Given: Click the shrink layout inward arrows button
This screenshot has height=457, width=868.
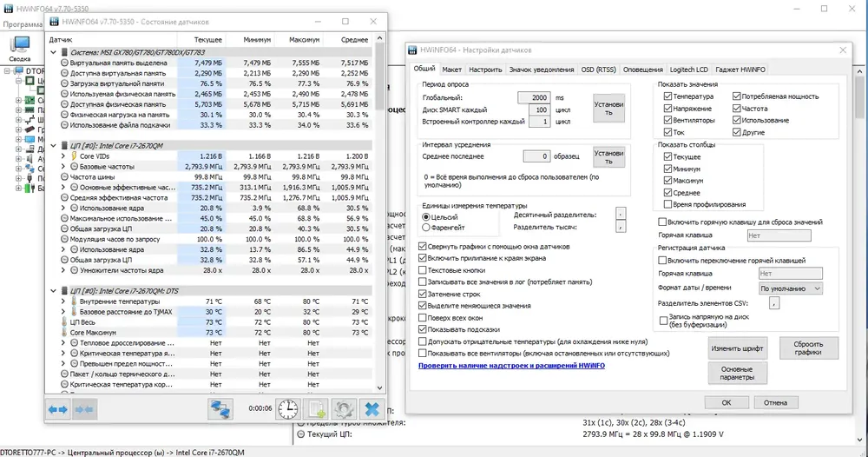Looking at the screenshot, I should coord(84,409).
